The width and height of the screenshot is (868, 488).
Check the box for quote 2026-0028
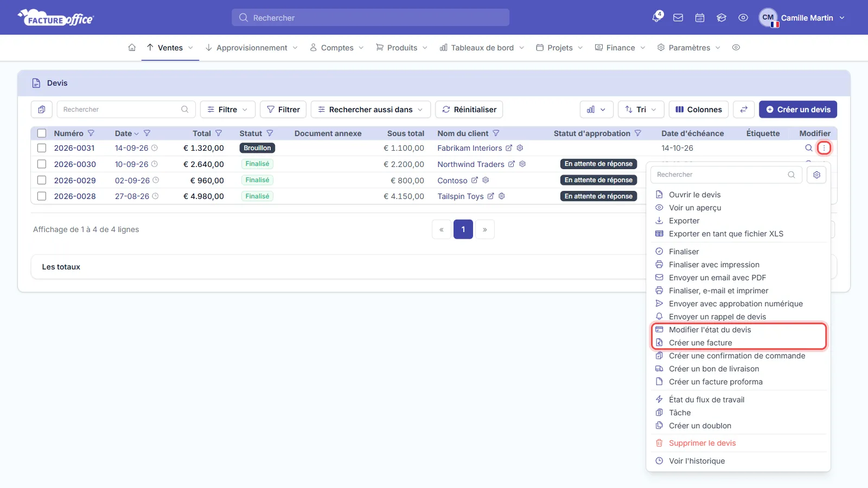click(x=42, y=196)
